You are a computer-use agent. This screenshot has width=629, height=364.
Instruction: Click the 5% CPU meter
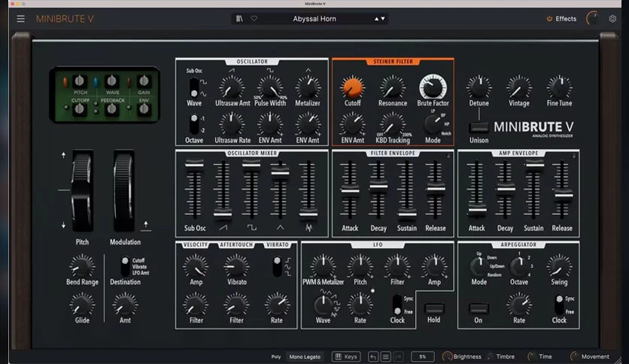(422, 356)
